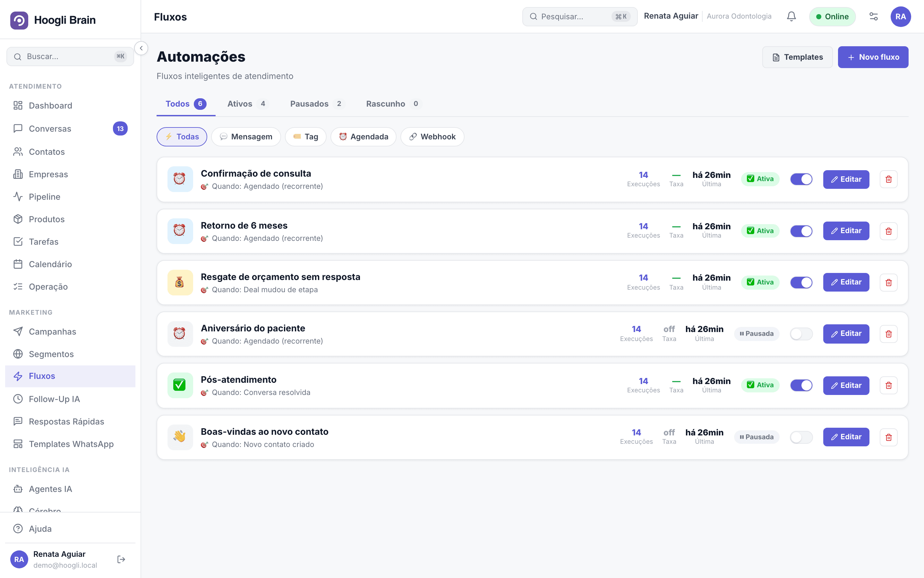This screenshot has height=578, width=924.
Task: Click the Online status badge
Action: tap(832, 16)
